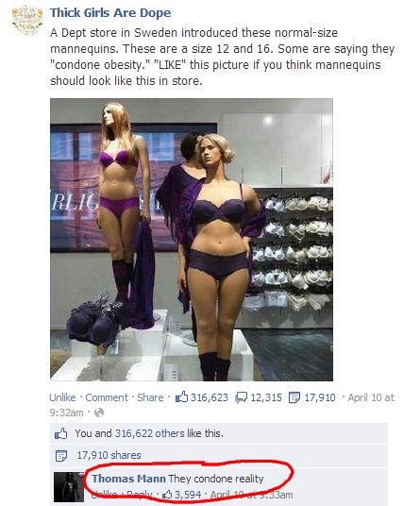Click the Comment link under the post
Viewport: 420px width, 506px height.
(x=107, y=397)
